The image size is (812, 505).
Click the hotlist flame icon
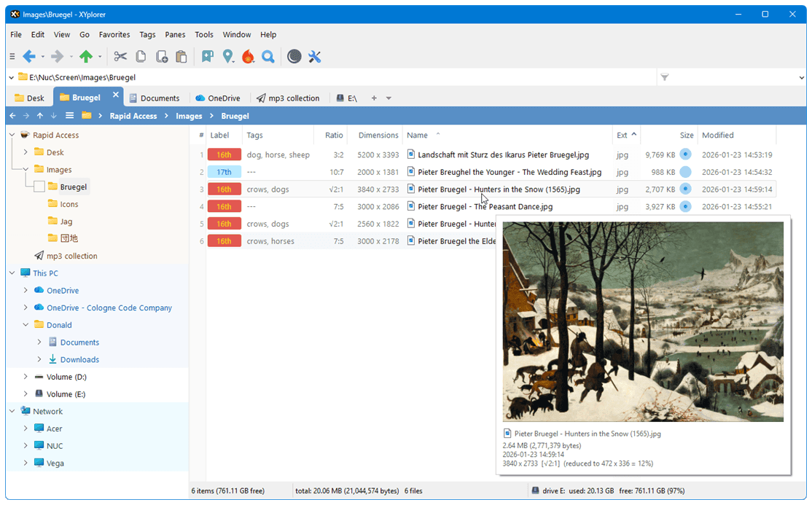pyautogui.click(x=248, y=56)
